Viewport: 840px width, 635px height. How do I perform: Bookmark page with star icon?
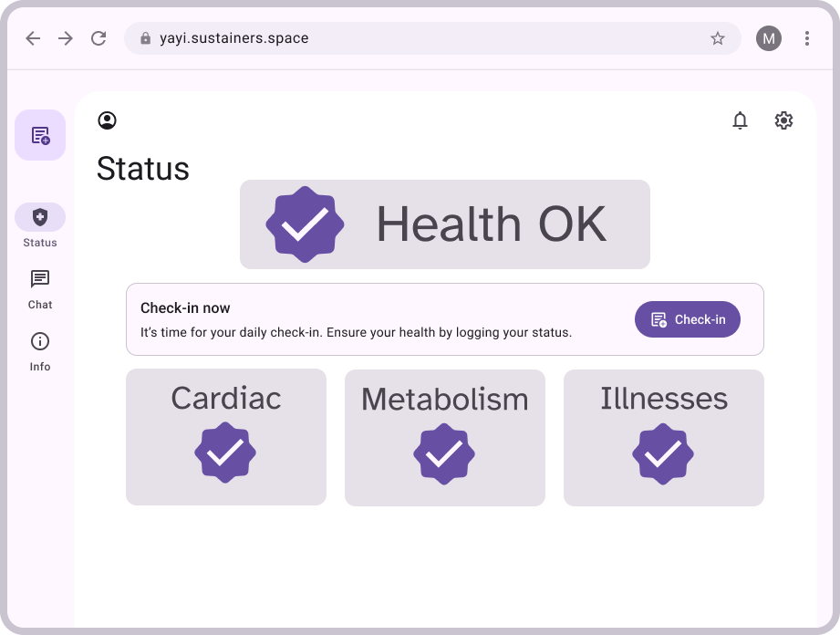pyautogui.click(x=718, y=38)
